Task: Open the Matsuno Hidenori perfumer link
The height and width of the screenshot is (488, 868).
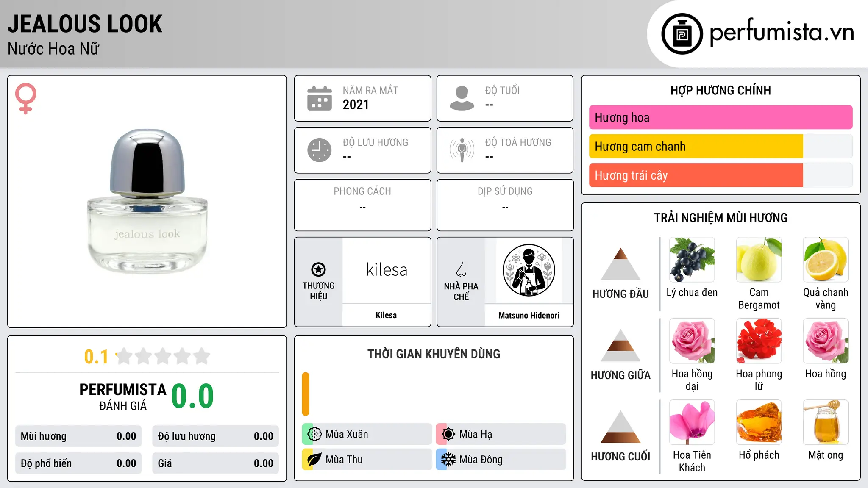Action: [529, 315]
